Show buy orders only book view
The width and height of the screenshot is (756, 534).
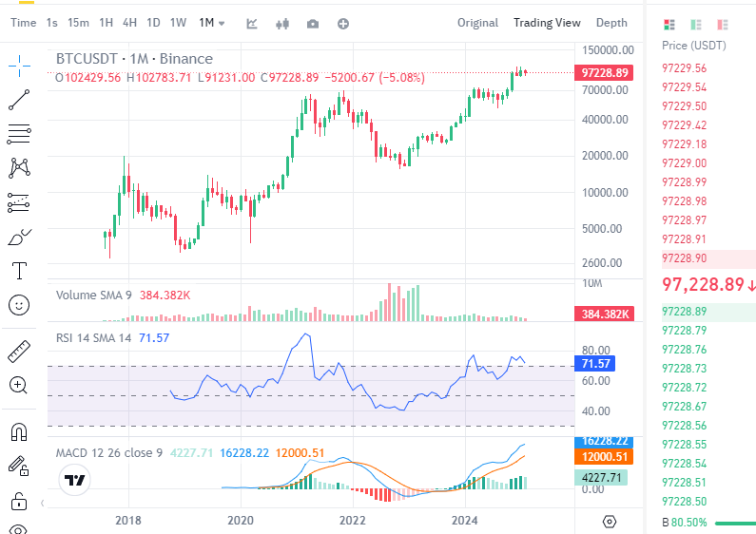tap(696, 25)
